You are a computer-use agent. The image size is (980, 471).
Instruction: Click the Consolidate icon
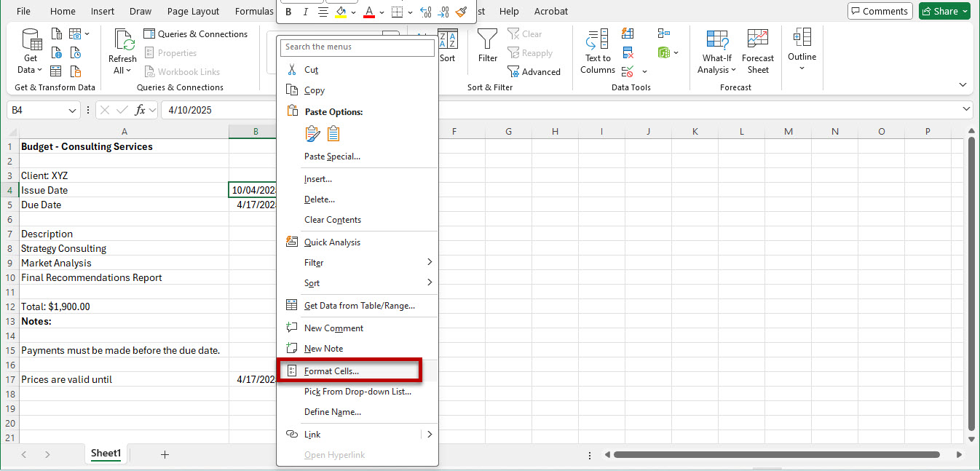(x=663, y=33)
